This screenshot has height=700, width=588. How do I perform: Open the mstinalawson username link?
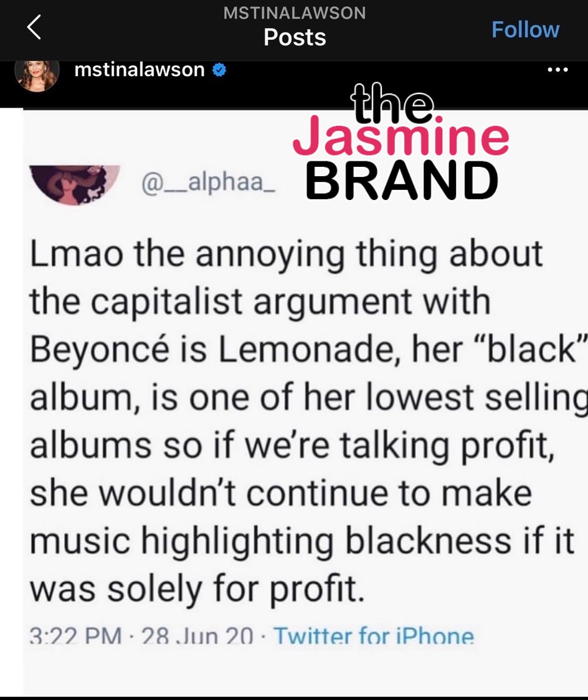click(x=140, y=70)
